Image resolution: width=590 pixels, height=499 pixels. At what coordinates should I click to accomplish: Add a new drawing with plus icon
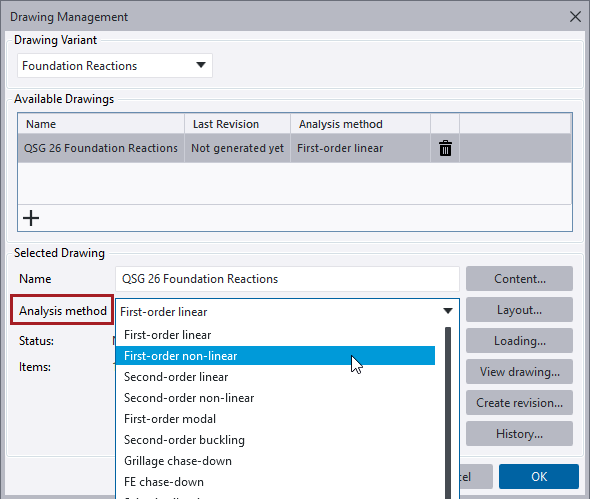(31, 218)
